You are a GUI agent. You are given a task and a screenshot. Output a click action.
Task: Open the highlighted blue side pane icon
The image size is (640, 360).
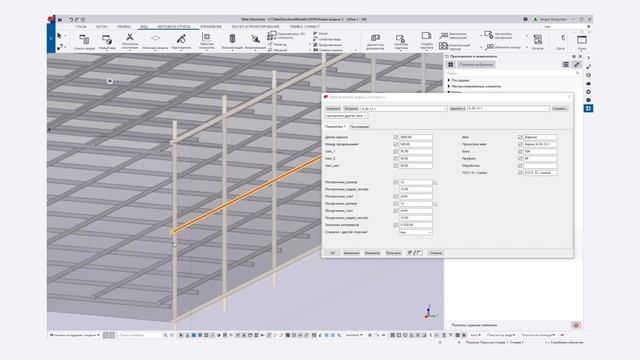click(588, 108)
